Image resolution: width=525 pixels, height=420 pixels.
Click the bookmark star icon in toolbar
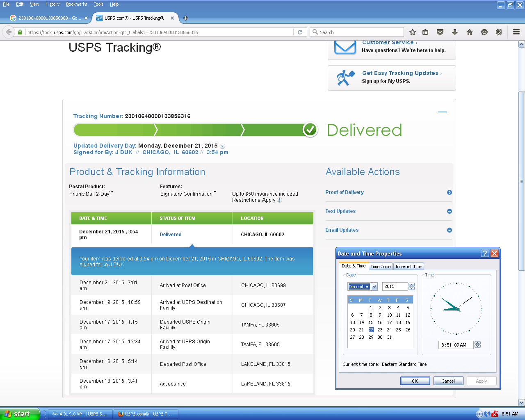tap(413, 32)
